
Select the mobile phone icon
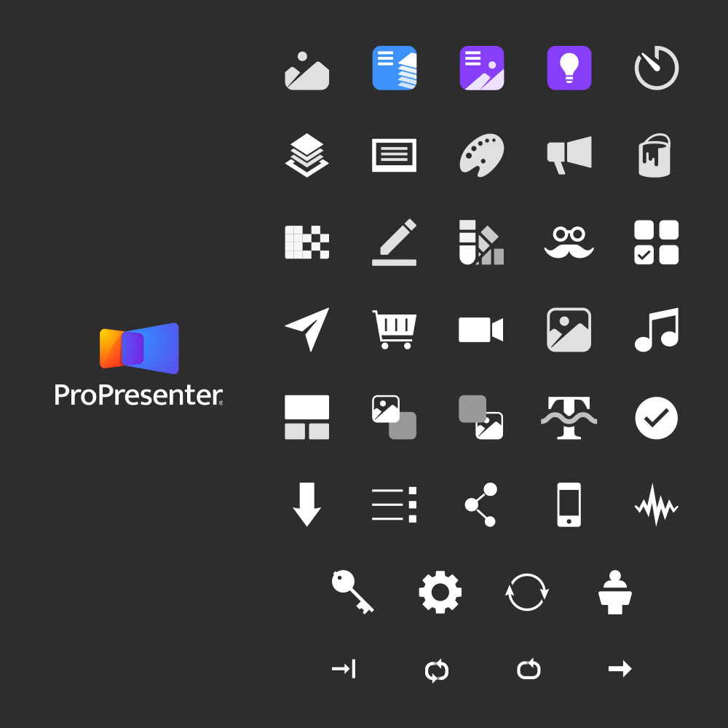pos(569,505)
